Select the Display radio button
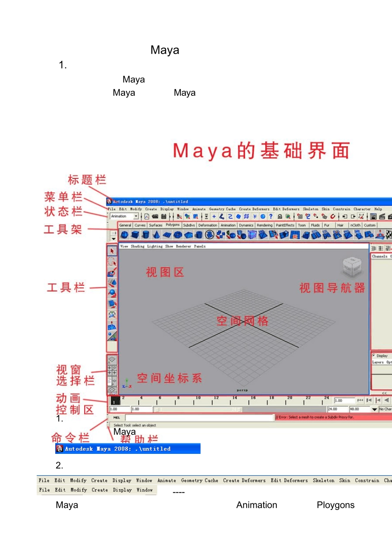 point(374,355)
